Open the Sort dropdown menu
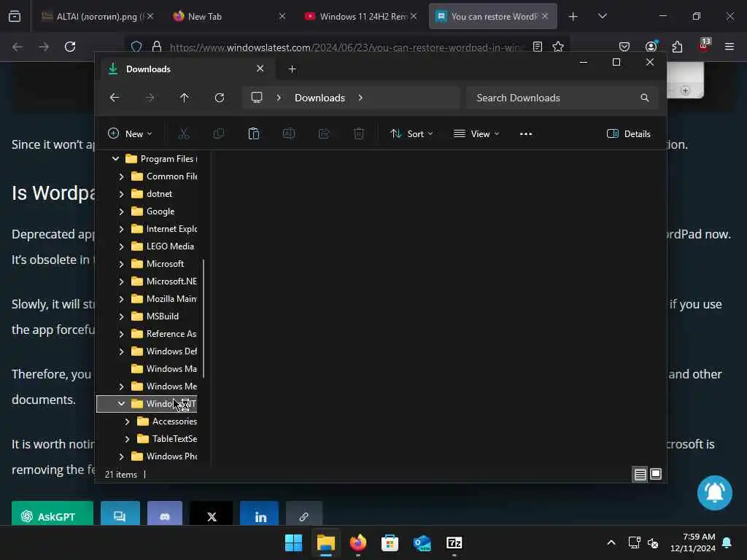 [411, 134]
